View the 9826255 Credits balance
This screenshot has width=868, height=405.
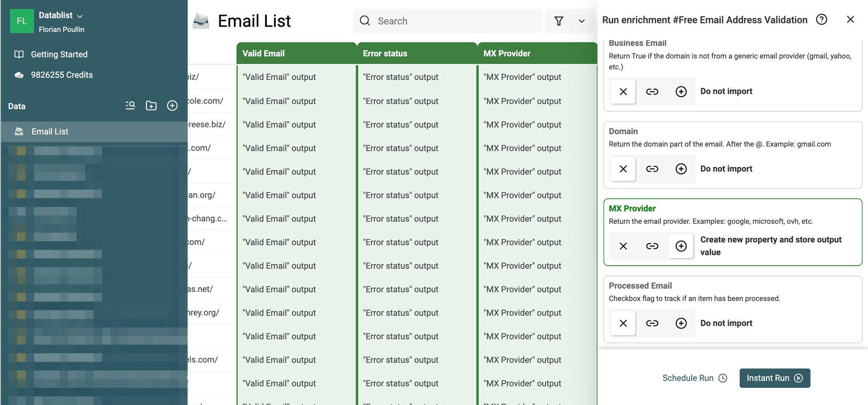pyautogui.click(x=62, y=75)
